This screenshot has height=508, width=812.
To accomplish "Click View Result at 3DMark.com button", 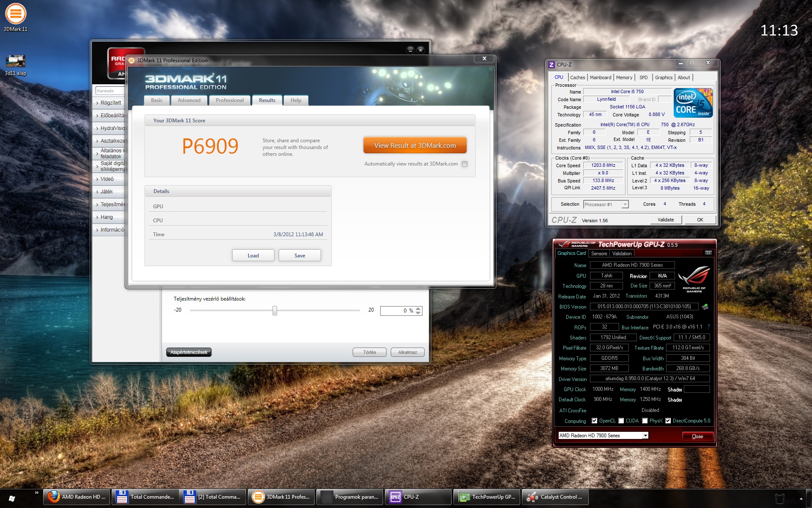I will point(415,146).
